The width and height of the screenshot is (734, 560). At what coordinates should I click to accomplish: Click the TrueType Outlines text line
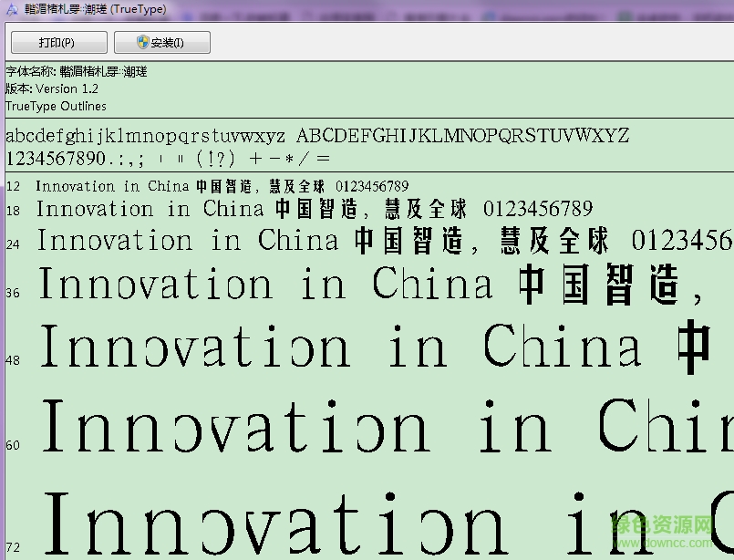[x=55, y=106]
